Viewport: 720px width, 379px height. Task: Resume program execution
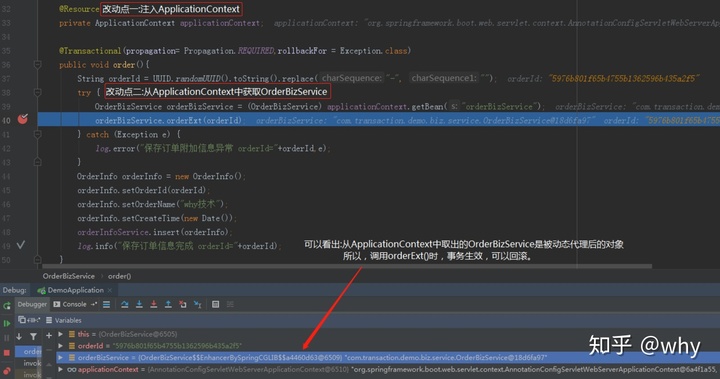(6, 323)
